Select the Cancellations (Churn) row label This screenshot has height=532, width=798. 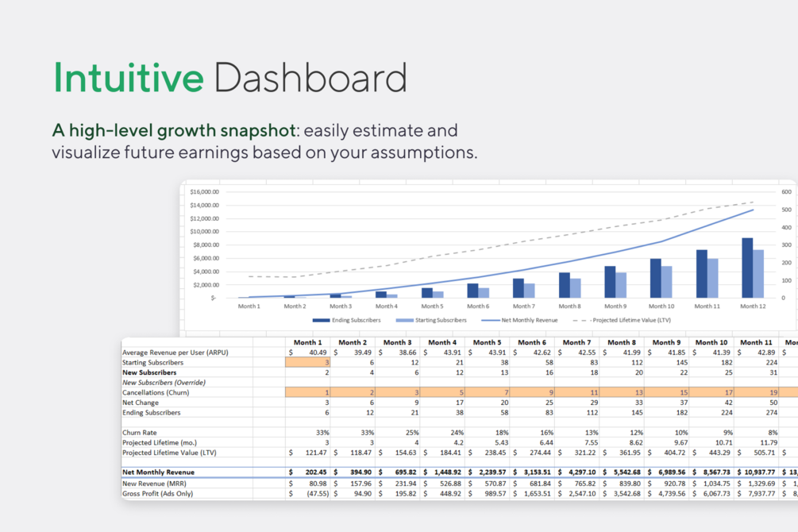coord(156,392)
